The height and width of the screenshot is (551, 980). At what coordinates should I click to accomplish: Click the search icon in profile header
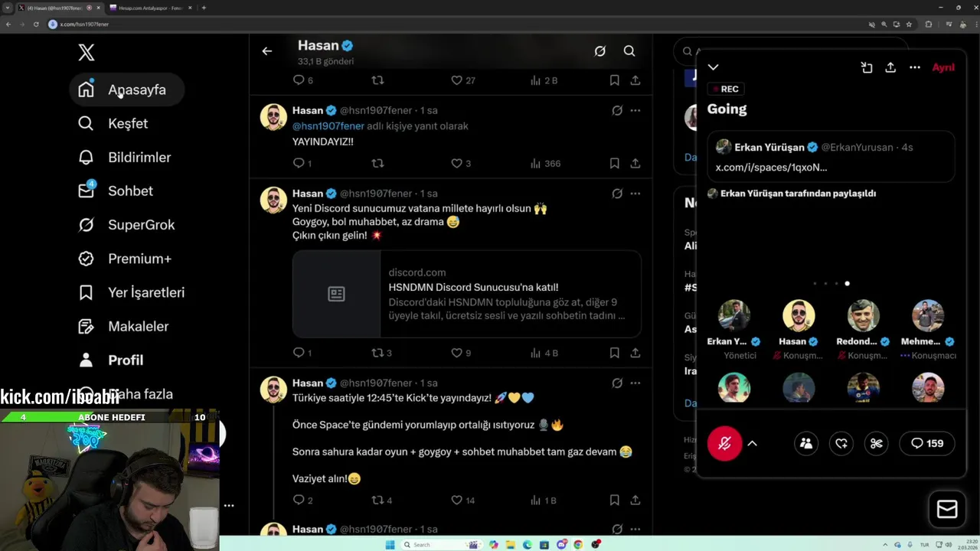pyautogui.click(x=629, y=51)
